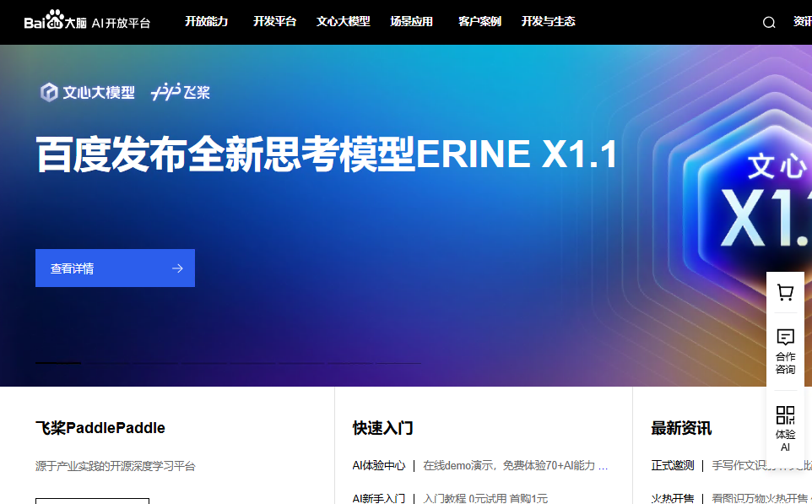The image size is (812, 504).
Task: Select the 客户案例 menu item
Action: (x=479, y=22)
